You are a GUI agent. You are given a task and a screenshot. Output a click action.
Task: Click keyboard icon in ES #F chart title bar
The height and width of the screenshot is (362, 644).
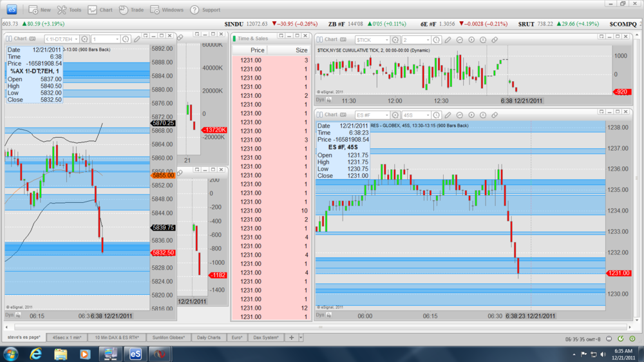[343, 115]
